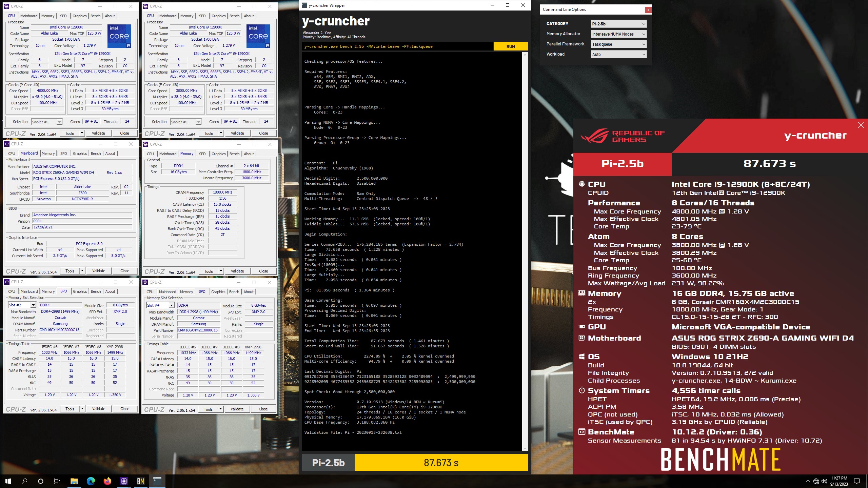Click the y-cruncher output scrollbar up arrow
This screenshot has height=488, width=868.
pyautogui.click(x=525, y=55)
